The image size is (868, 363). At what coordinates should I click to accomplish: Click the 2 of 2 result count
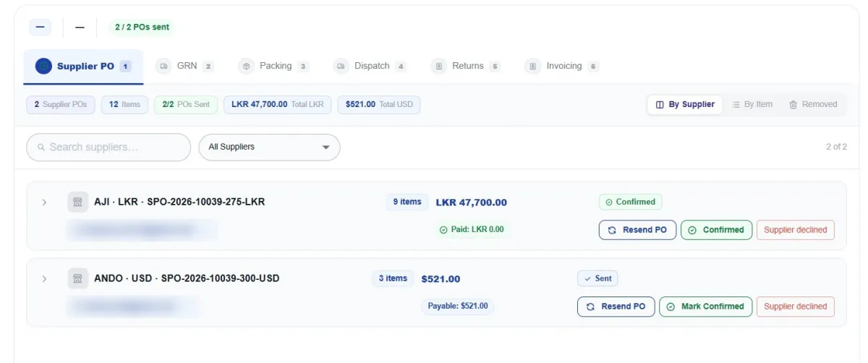pos(836,147)
